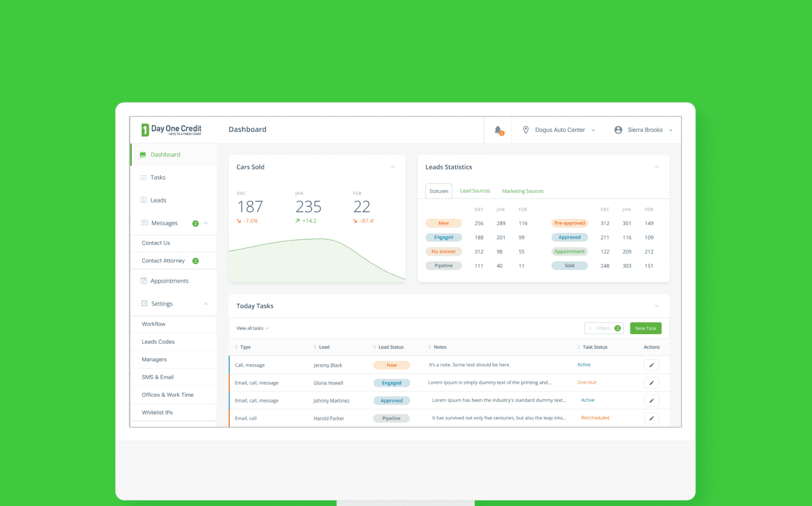Click the Appointments calendar icon
Screen dimensions: 812x506
[143, 281]
